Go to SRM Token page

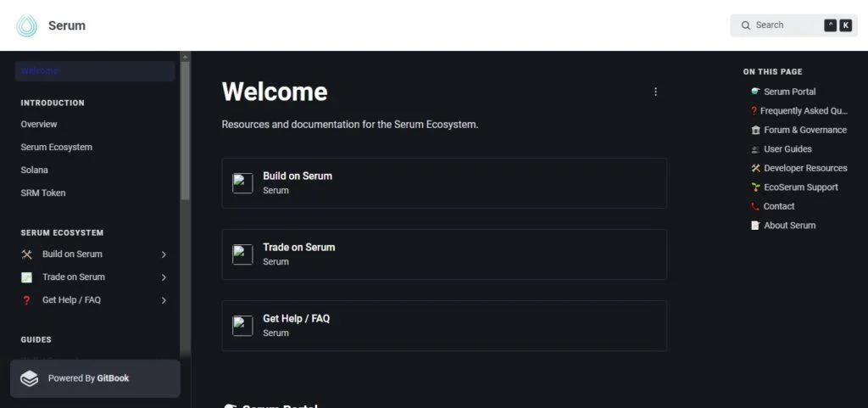[43, 193]
